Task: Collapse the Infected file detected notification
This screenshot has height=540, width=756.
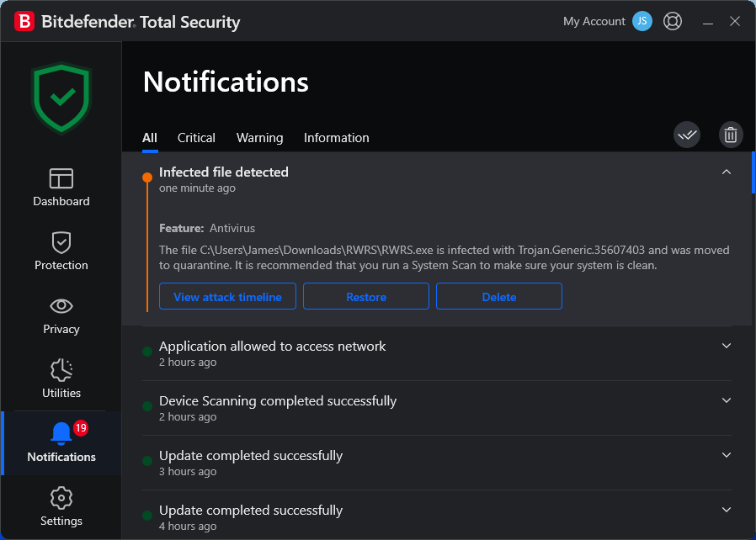Action: click(726, 172)
